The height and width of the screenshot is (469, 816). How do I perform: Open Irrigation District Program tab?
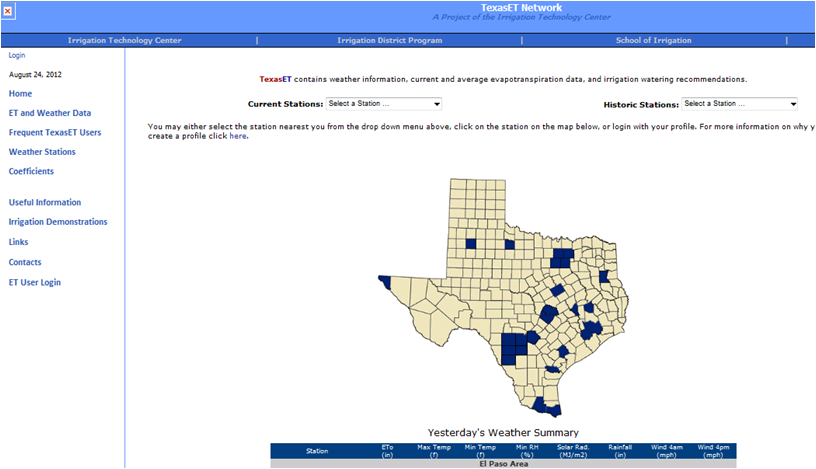pyautogui.click(x=390, y=40)
